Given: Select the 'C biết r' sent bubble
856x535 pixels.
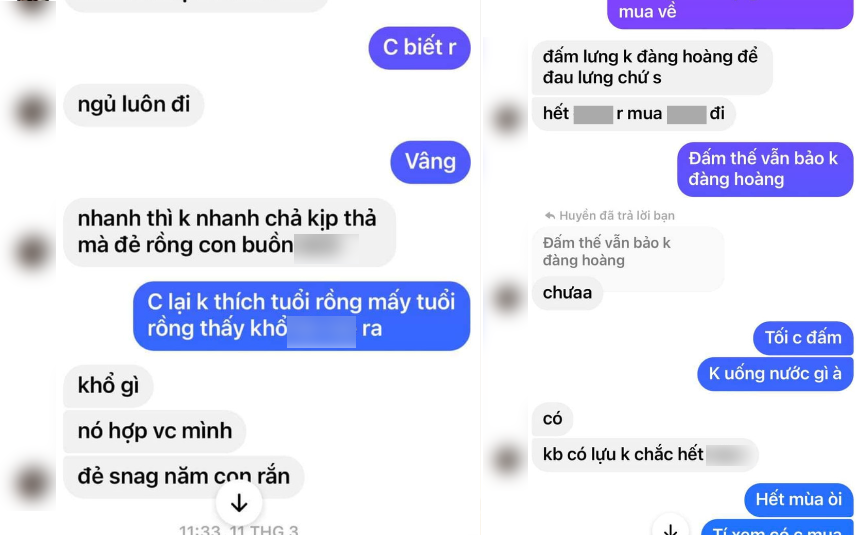Looking at the screenshot, I should 419,47.
